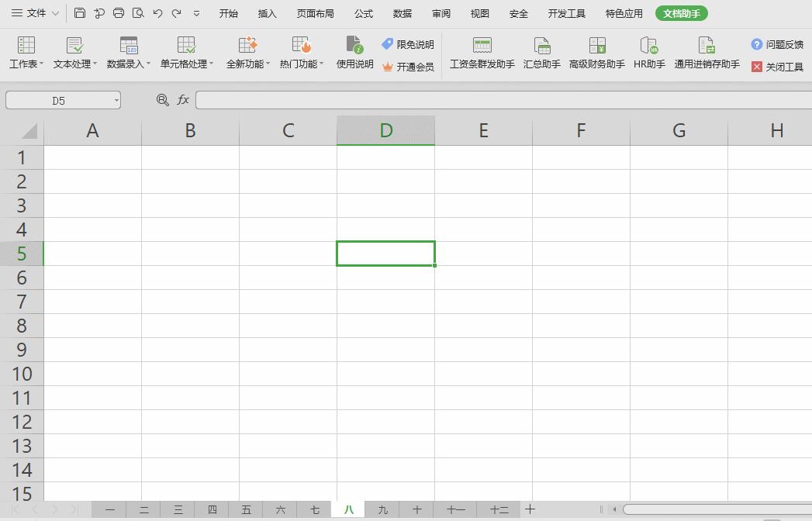Select row 10 header
Viewport: 812px width, 521px height.
coord(22,374)
